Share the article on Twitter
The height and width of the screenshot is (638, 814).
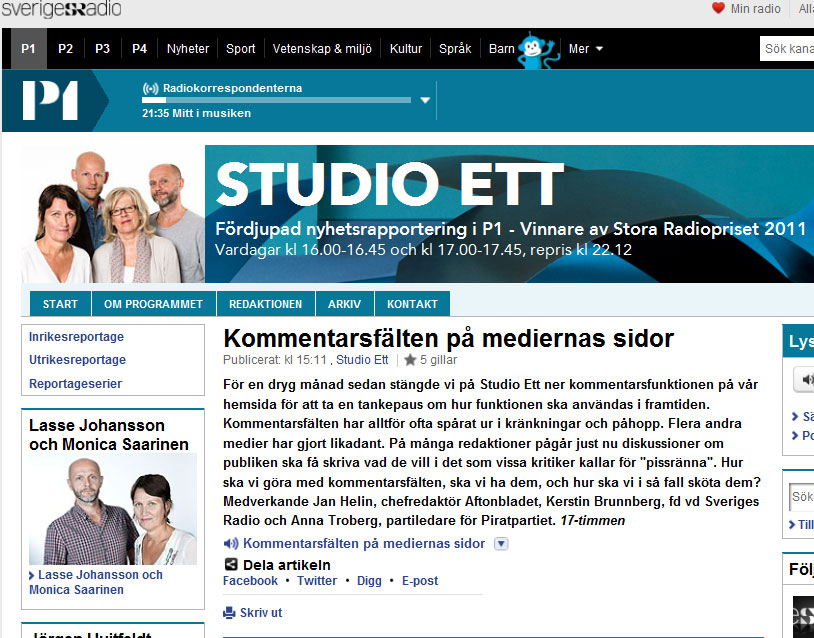coord(317,581)
